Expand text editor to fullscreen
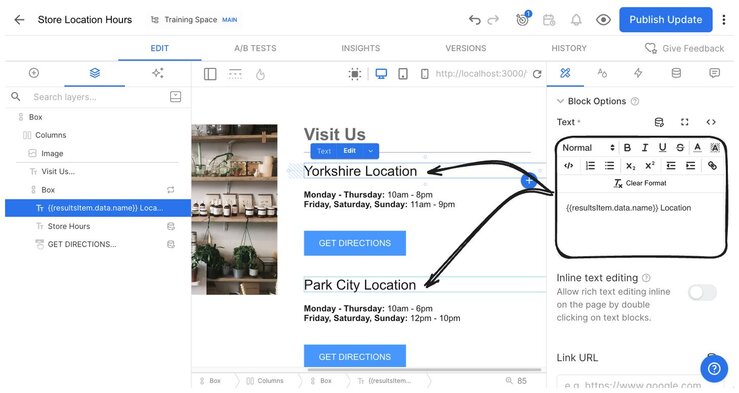 coord(685,122)
